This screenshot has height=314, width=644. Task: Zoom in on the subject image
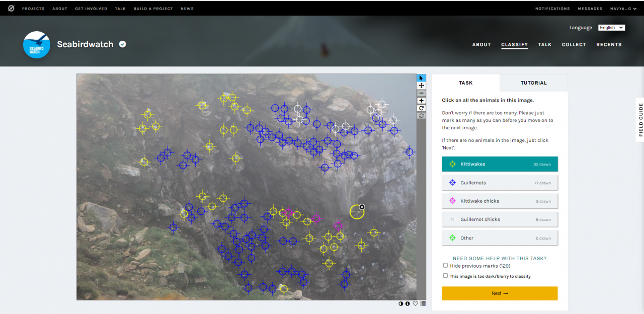point(421,101)
